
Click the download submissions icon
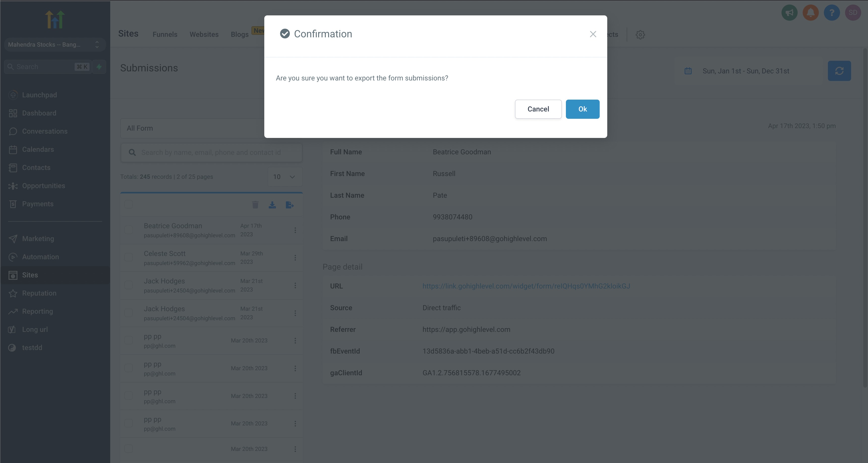click(272, 205)
